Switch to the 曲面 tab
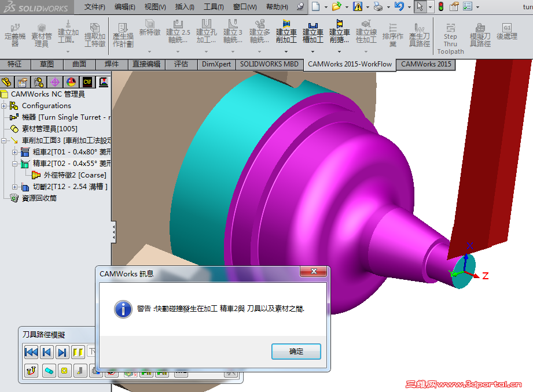The width and height of the screenshot is (533, 392). click(79, 64)
